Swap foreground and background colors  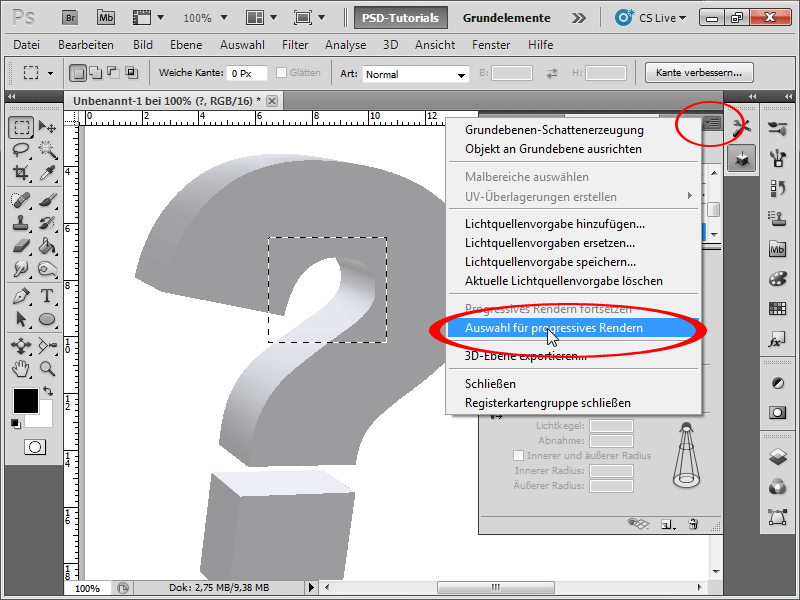tap(48, 391)
